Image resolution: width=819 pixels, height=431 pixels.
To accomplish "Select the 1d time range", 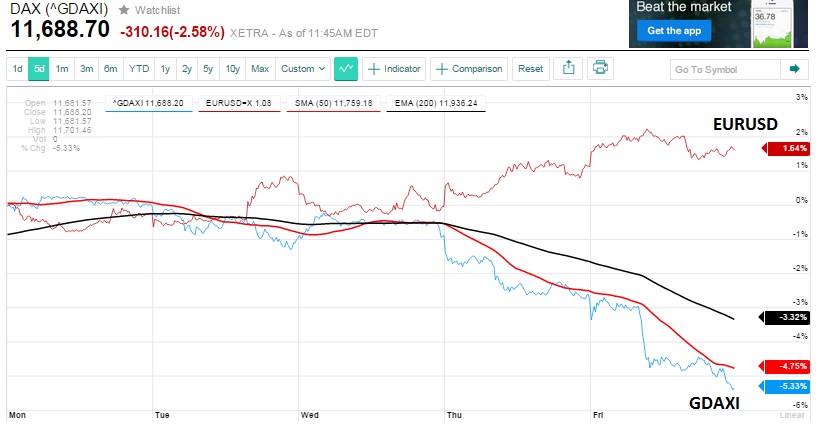I will pyautogui.click(x=17, y=69).
